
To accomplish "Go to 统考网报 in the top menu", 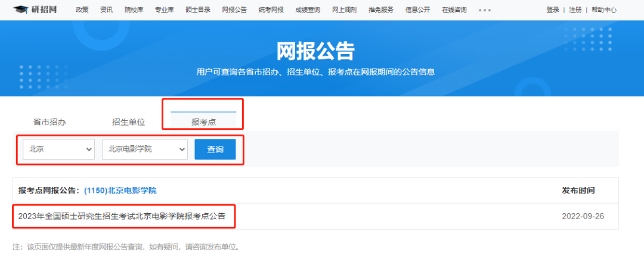I will point(271,10).
